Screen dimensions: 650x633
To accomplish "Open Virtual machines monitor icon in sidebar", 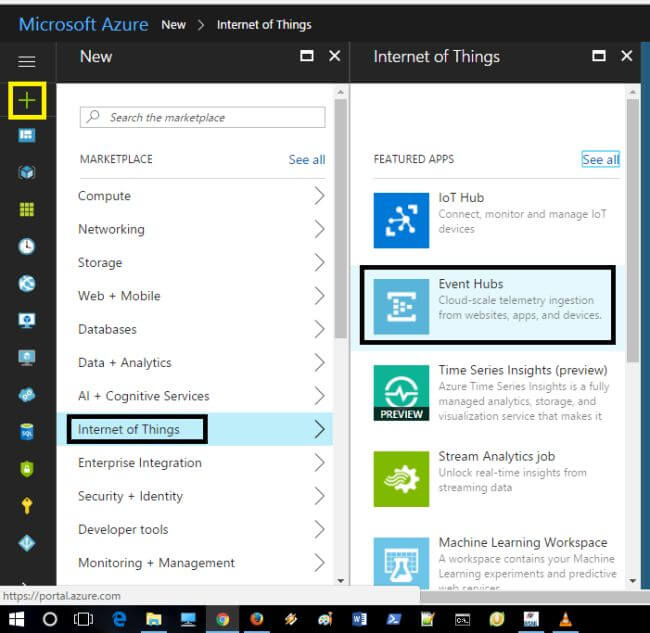I will (x=27, y=357).
